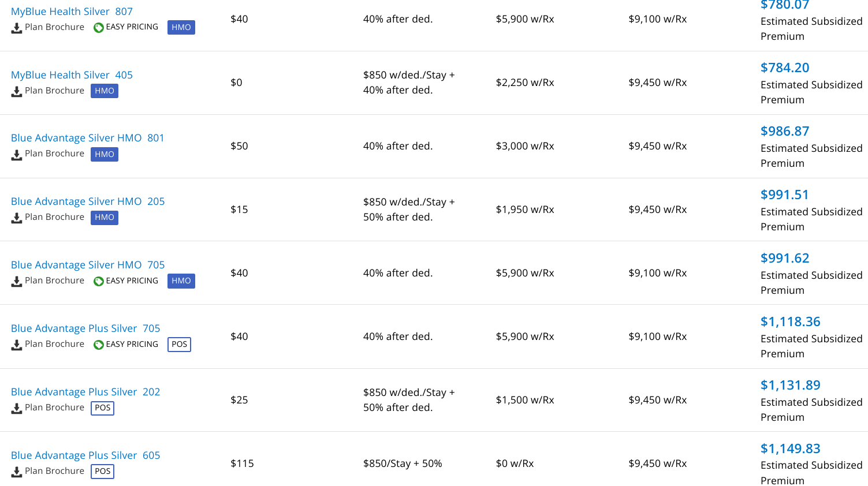Click HMO badge for Blue Advantage Silver HMO 205
Screen dimensions: 868x486
(x=105, y=217)
